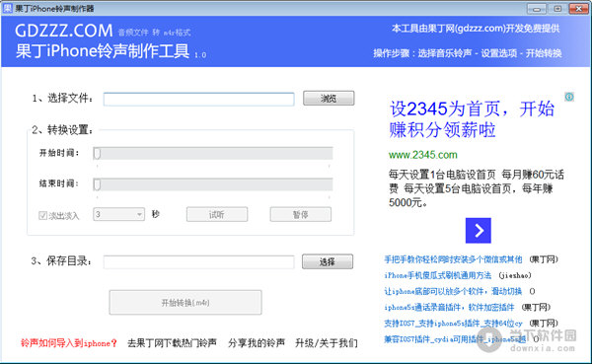Open iphone5s通话录音插件 article link
This screenshot has height=364, width=592.
coord(449,308)
